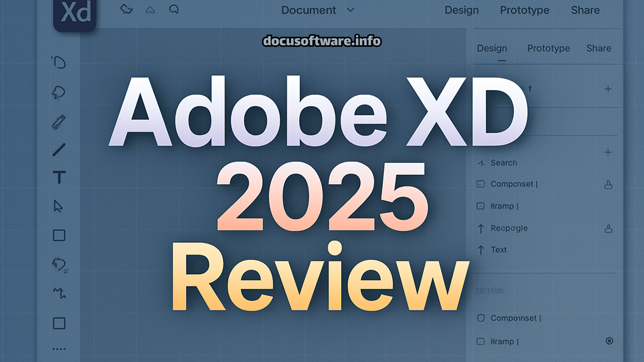Select the underlined Design tab in the side panel

click(492, 49)
